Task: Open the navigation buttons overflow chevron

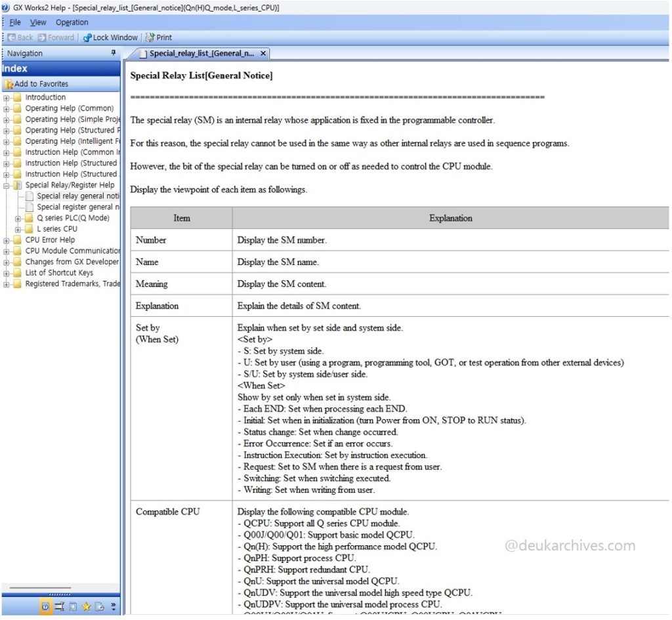Action: [113, 606]
